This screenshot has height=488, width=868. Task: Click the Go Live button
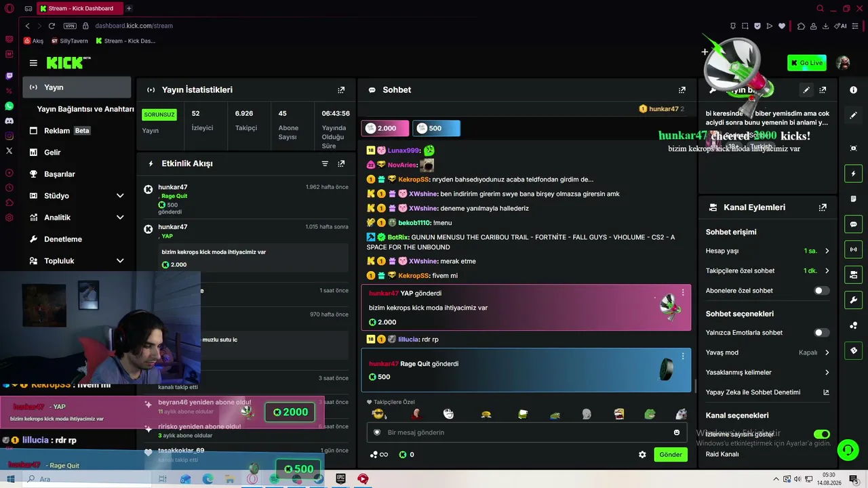[806, 63]
